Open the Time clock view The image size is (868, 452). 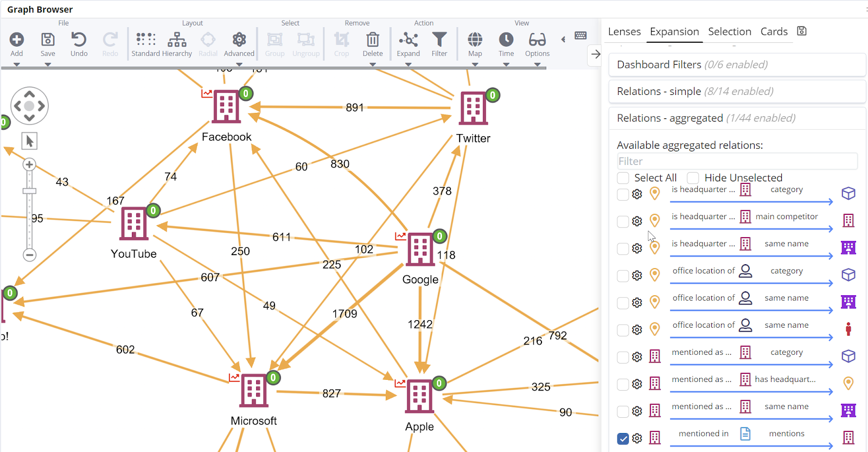point(506,40)
